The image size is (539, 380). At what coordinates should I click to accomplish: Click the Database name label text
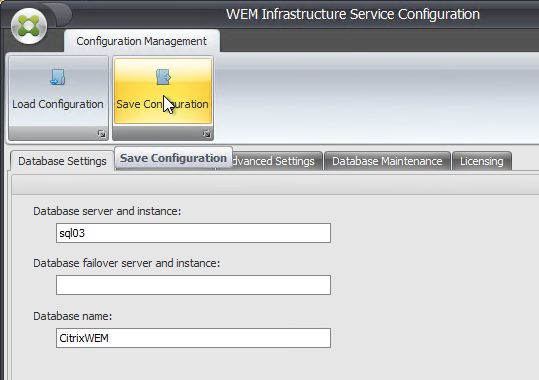pyautogui.click(x=73, y=316)
